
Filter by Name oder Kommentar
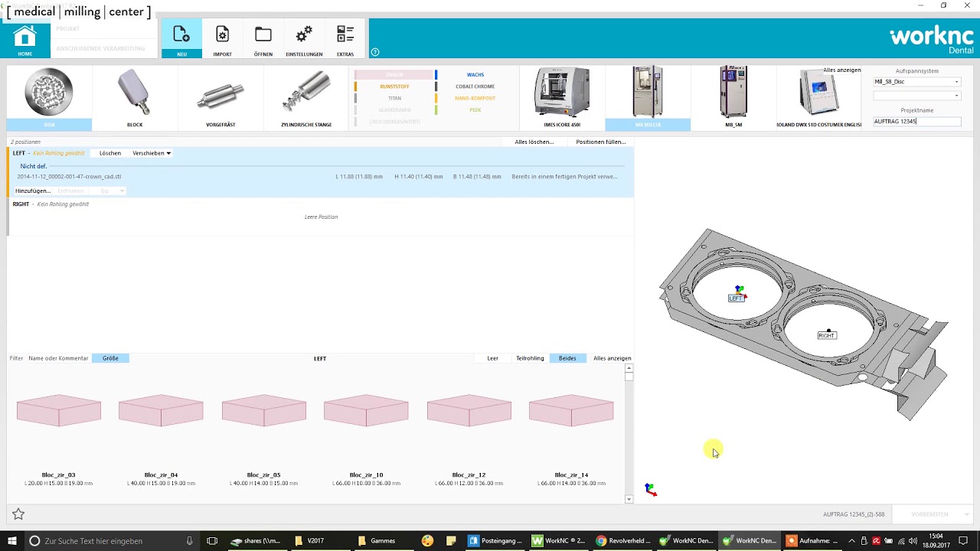coord(58,358)
